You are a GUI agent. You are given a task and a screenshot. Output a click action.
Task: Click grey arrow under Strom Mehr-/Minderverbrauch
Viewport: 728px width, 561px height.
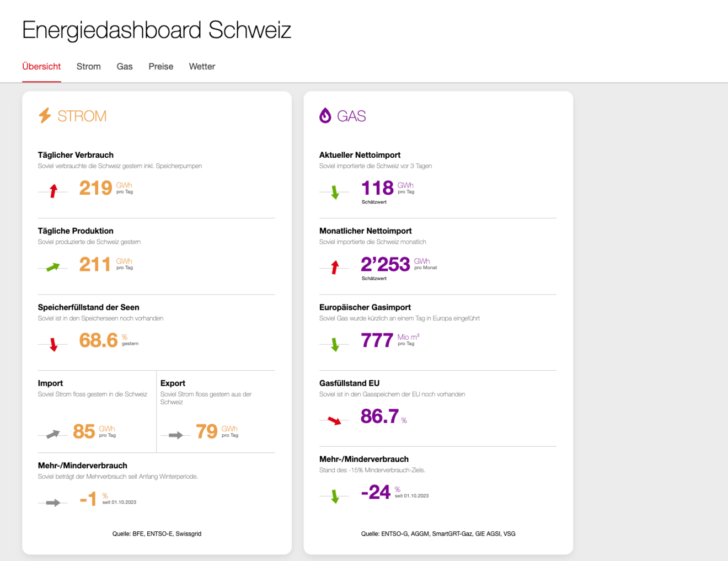point(53,503)
